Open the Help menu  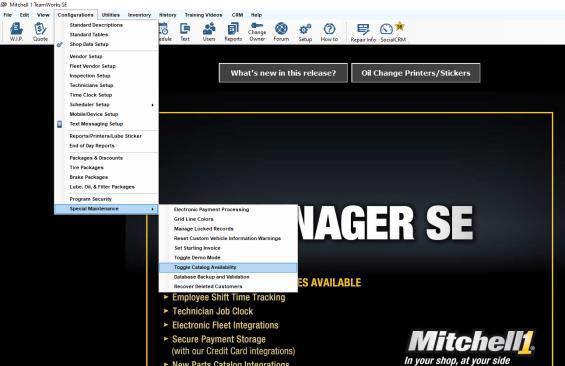pyautogui.click(x=256, y=15)
